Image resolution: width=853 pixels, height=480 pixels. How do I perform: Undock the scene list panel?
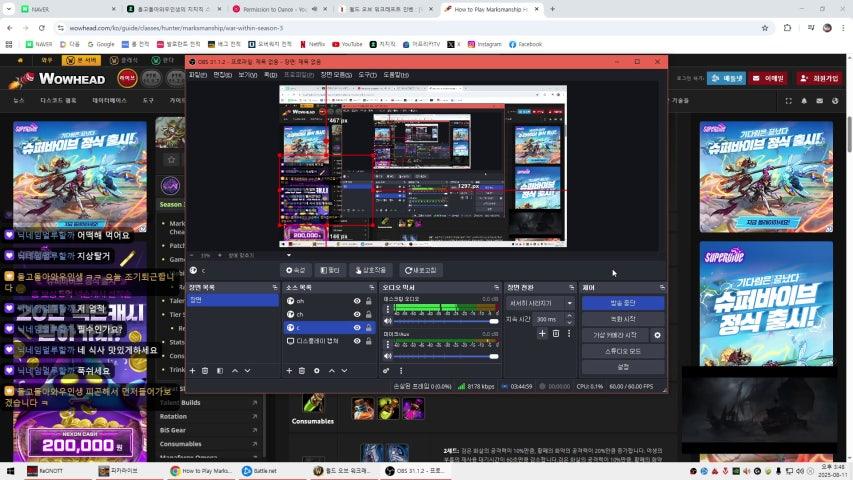(275, 287)
